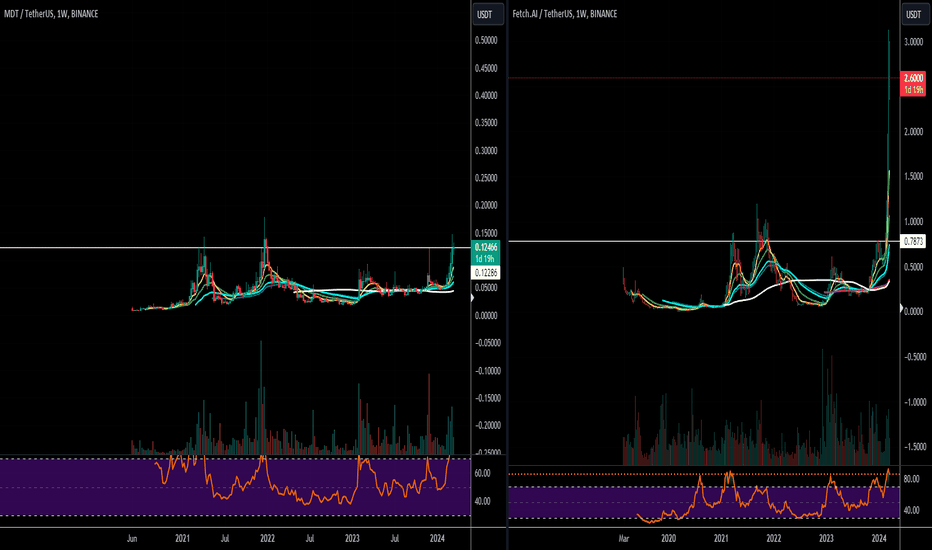
Task: Click the 2024 label on MDT time axis
Action: [437, 539]
